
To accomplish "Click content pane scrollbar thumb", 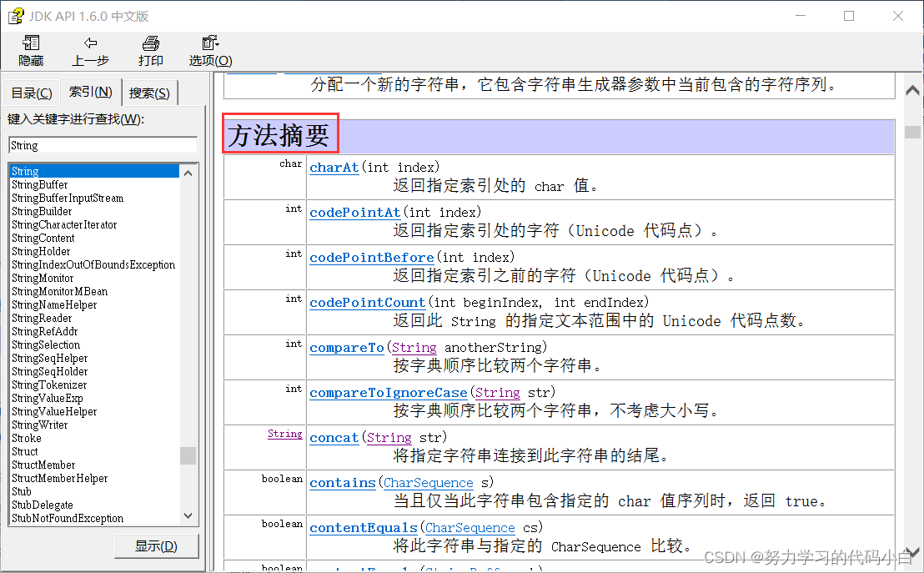I will tap(912, 132).
